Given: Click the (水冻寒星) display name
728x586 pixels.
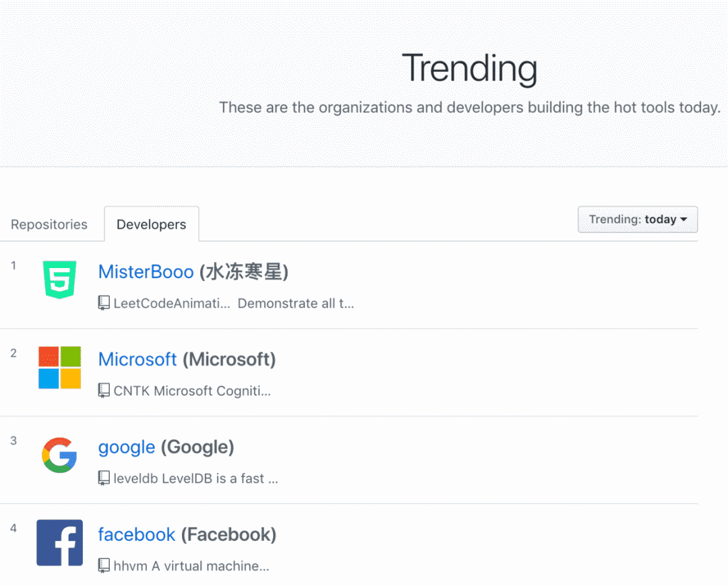Looking at the screenshot, I should [244, 272].
